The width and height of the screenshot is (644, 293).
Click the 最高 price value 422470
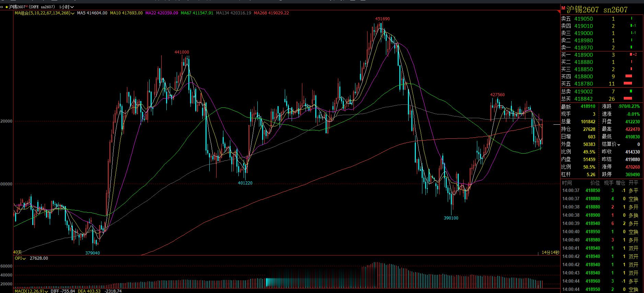click(633, 129)
